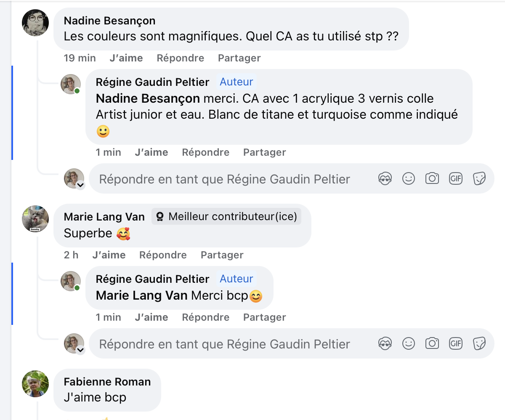Attach a photo in first reply box
This screenshot has width=505, height=420.
click(x=432, y=179)
